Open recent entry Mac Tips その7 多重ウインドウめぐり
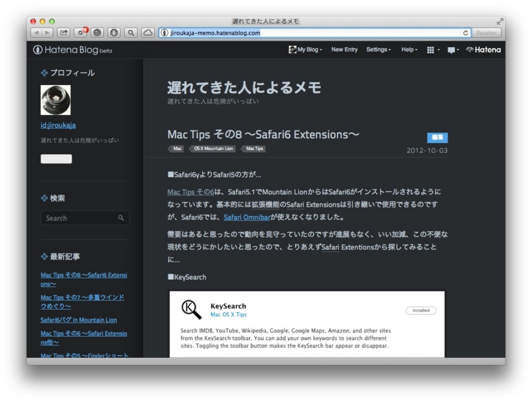Screen dimensions: 532x402 [x=82, y=302]
